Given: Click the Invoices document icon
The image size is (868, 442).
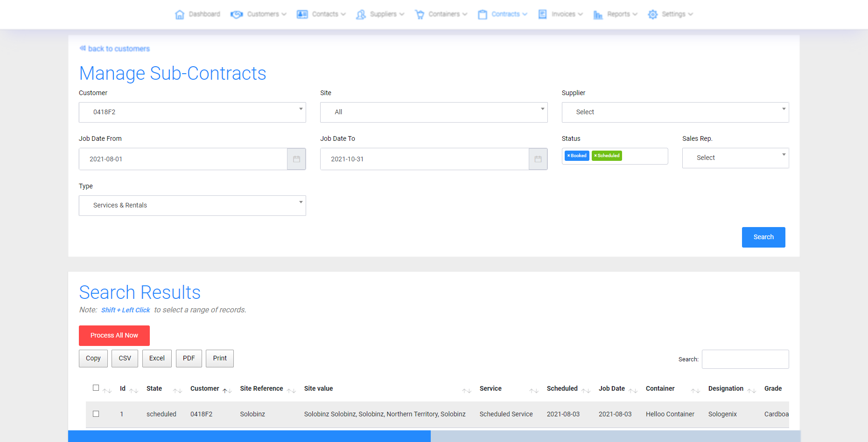Looking at the screenshot, I should coord(542,14).
